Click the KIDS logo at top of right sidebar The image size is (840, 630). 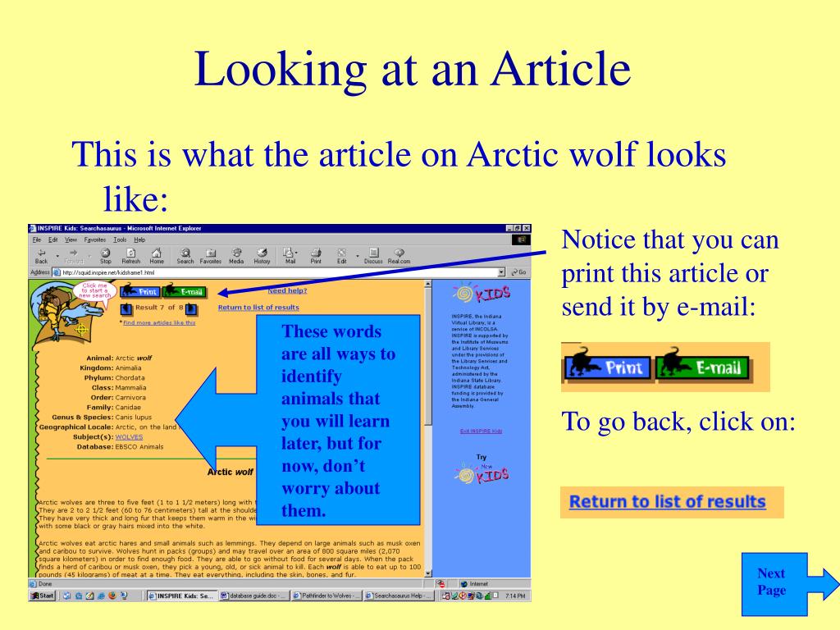pos(482,293)
